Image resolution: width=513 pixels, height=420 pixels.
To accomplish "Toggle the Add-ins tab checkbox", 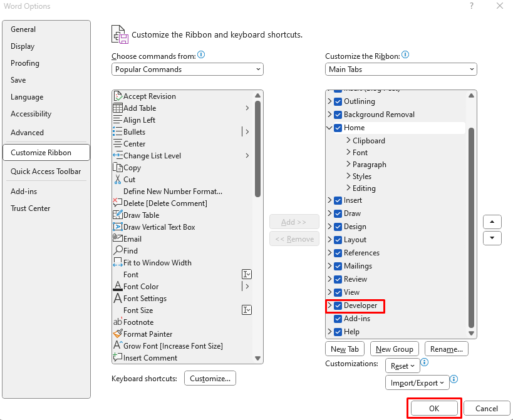I will (338, 319).
